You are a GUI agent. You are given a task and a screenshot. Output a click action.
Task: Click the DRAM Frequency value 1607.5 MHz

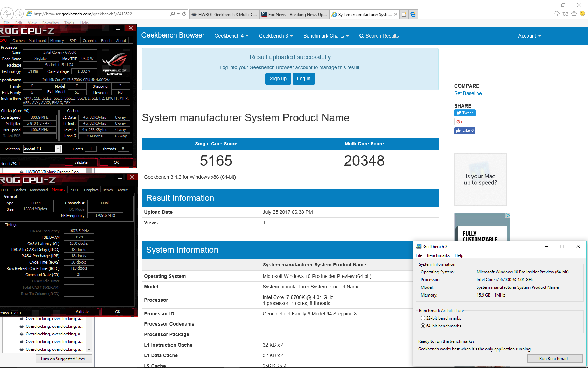point(79,231)
